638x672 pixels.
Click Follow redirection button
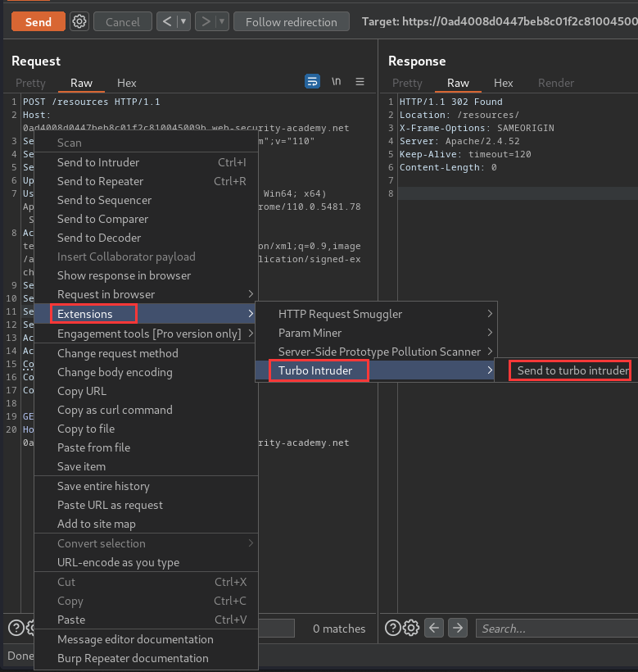[x=292, y=21]
